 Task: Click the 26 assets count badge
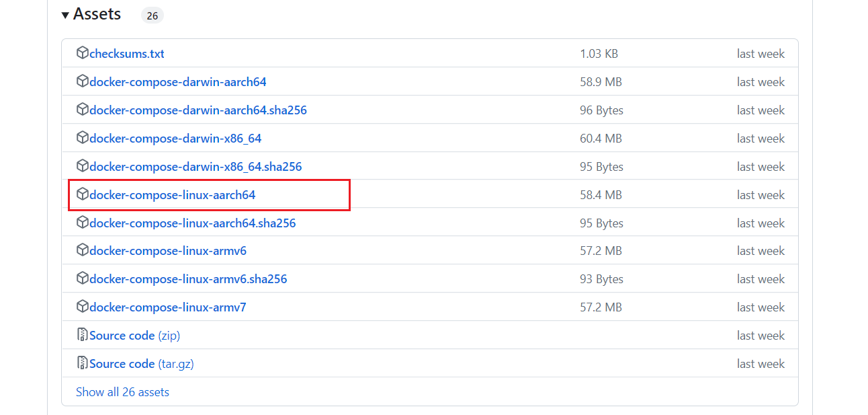click(153, 15)
